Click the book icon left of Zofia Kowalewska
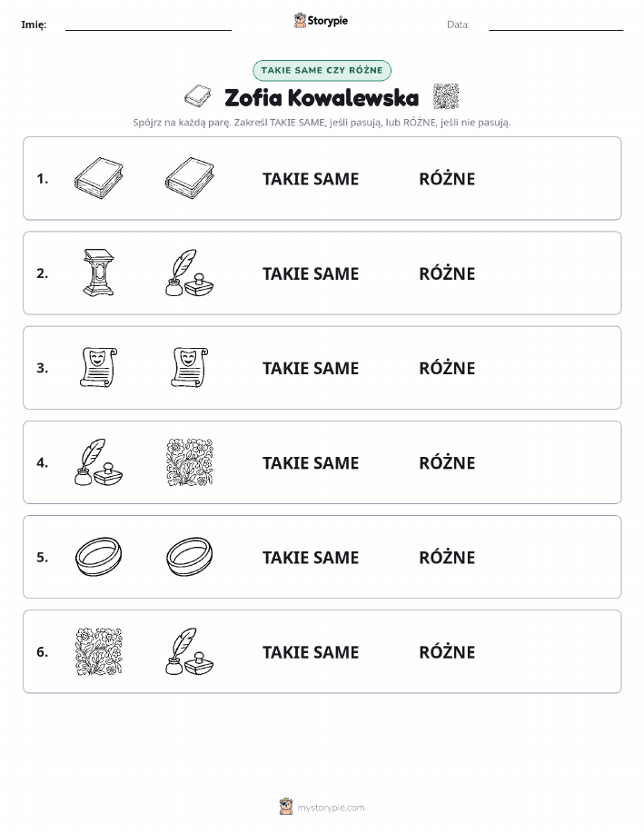Image resolution: width=644 pixels, height=833 pixels. tap(198, 96)
